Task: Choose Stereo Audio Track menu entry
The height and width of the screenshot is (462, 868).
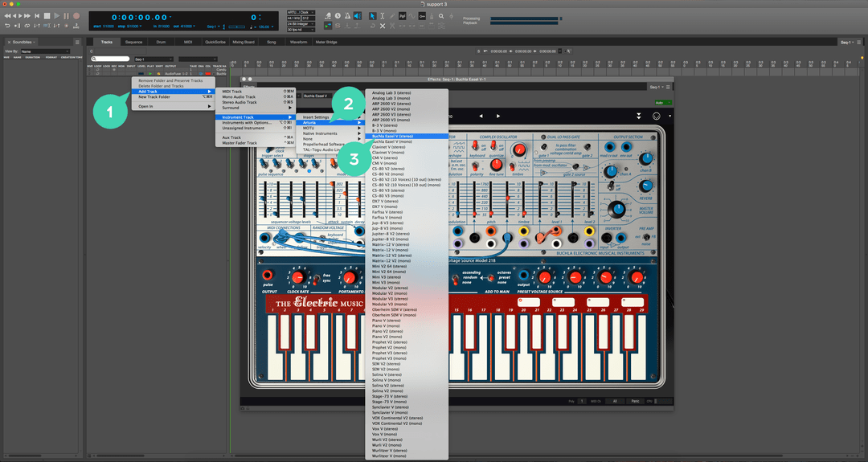Action: [256, 102]
